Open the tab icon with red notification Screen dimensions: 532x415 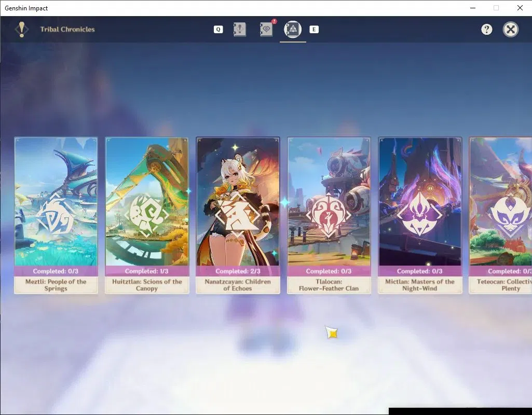[x=266, y=30]
